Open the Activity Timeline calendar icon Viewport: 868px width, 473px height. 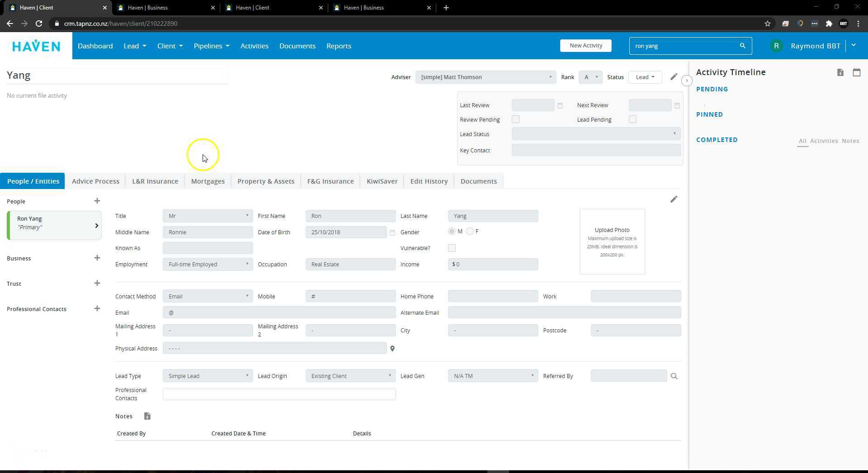pyautogui.click(x=856, y=72)
